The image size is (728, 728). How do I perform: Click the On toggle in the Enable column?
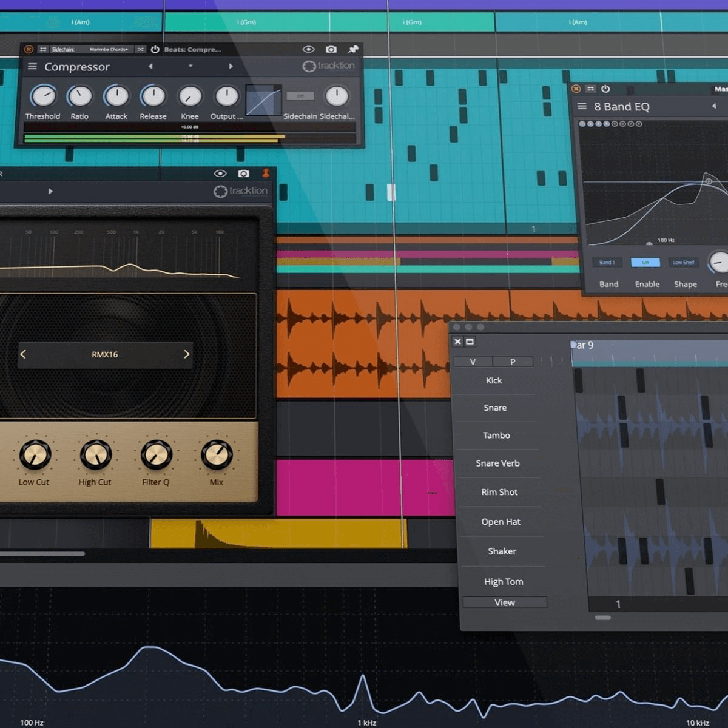645,262
